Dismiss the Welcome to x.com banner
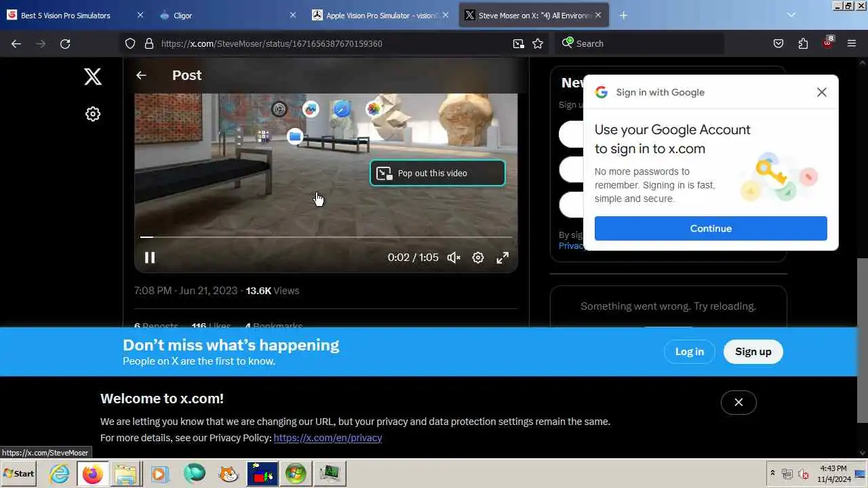 (x=738, y=403)
